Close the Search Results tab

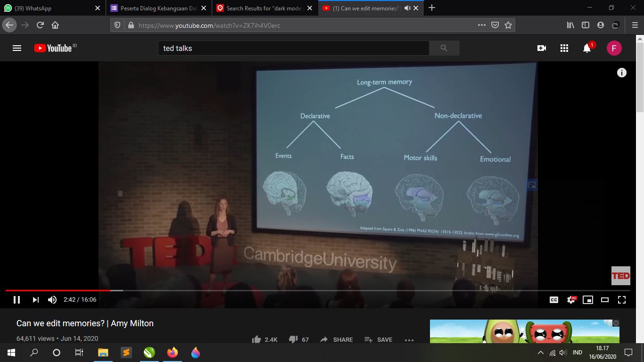pos(310,8)
